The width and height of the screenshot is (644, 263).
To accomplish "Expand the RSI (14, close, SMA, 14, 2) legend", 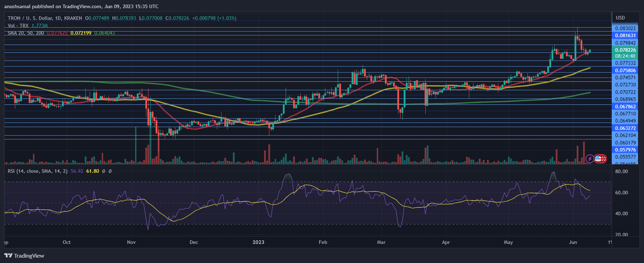I will [x=38, y=171].
